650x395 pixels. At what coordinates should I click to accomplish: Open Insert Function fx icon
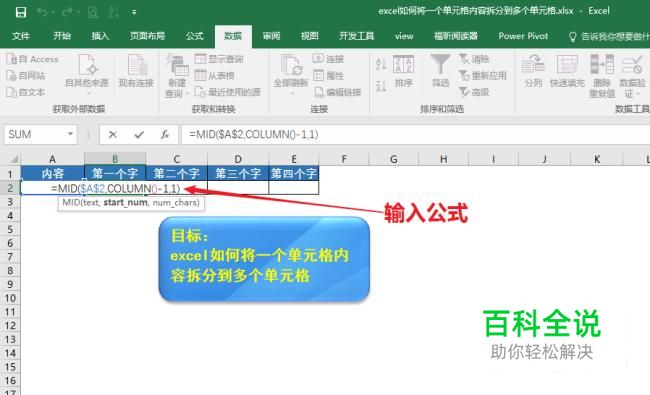165,134
